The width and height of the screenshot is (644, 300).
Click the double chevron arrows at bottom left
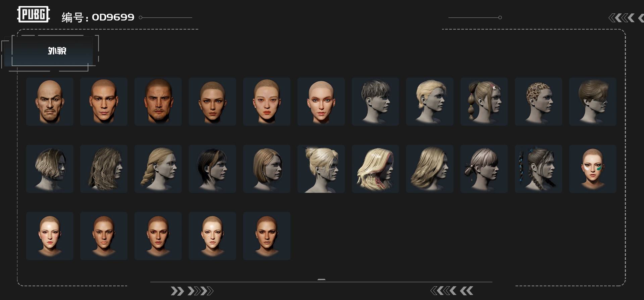(x=192, y=291)
